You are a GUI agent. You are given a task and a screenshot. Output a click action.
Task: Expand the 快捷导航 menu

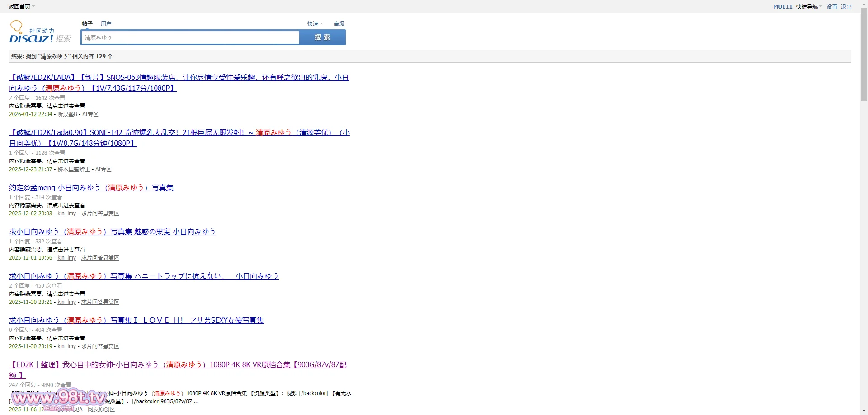(x=809, y=6)
